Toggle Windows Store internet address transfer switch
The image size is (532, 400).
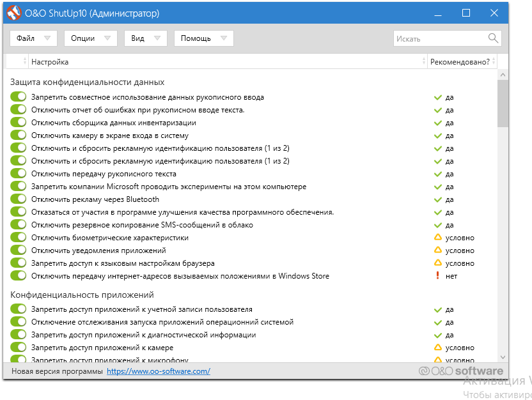[19, 275]
